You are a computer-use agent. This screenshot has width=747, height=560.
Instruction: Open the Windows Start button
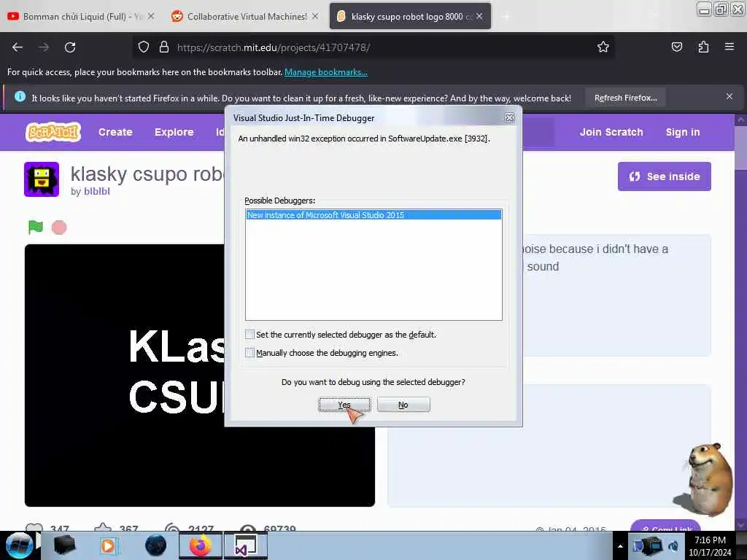pos(19,545)
